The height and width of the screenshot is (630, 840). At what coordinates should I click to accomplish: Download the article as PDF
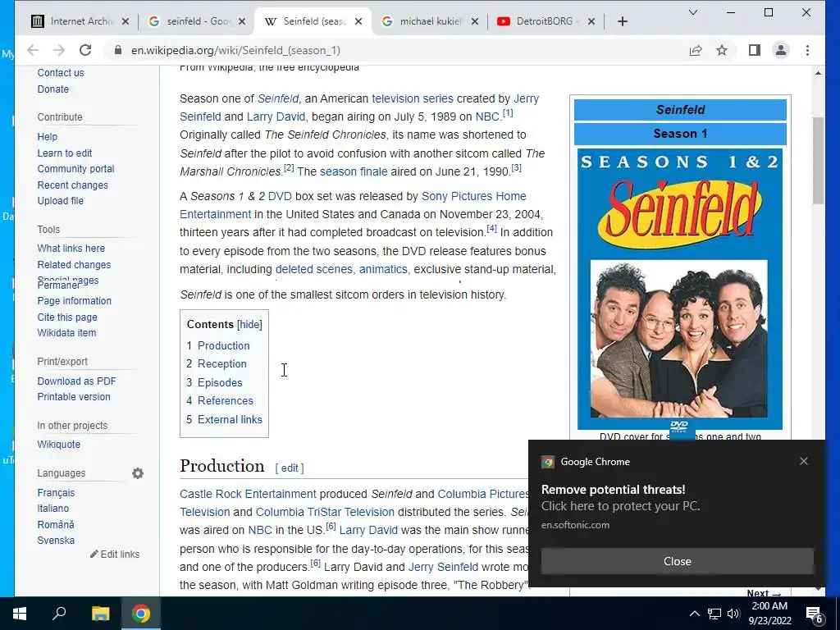coord(76,381)
